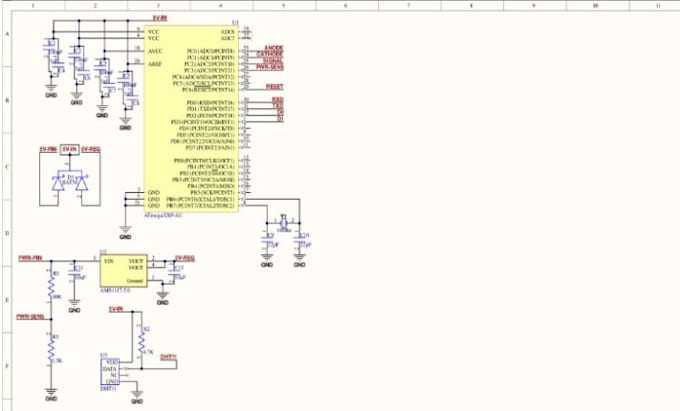Click GND symbol below capacitor C11
The width and height of the screenshot is (680, 411).
coord(75,305)
